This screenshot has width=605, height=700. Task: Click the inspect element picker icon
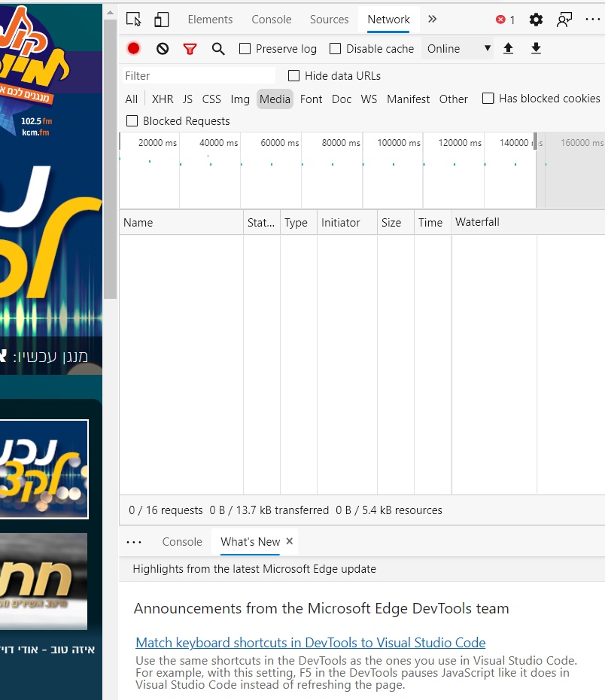point(134,20)
